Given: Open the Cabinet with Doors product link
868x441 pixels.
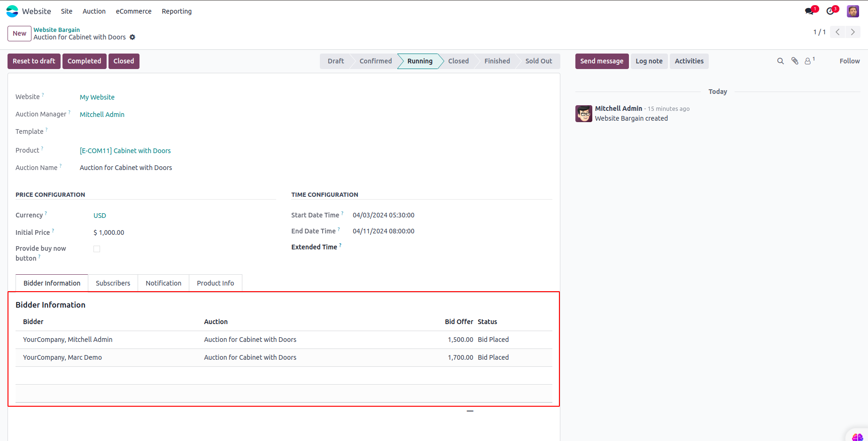Looking at the screenshot, I should tap(125, 151).
